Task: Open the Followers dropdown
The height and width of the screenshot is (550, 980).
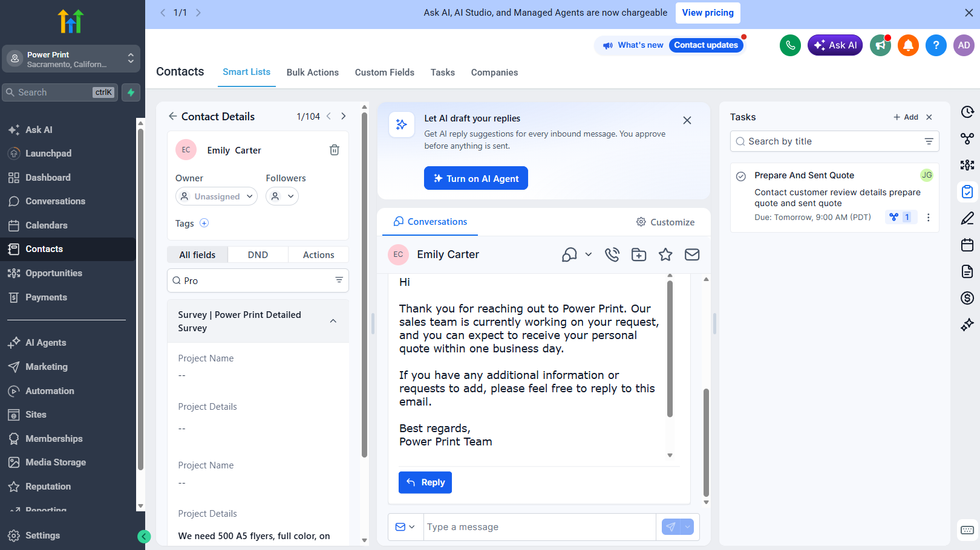Action: [282, 196]
